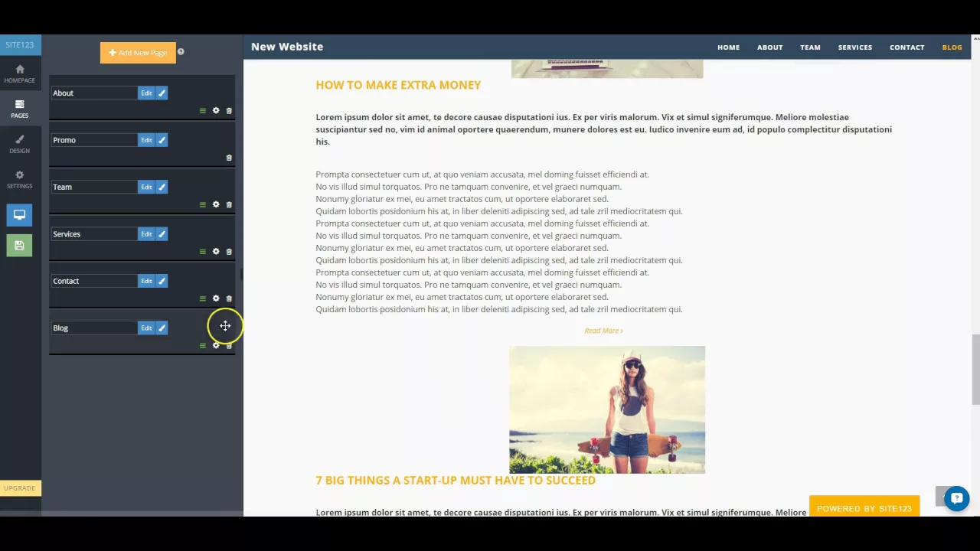Click the Blog page name field
Viewport: 980px width, 551px height.
(94, 328)
